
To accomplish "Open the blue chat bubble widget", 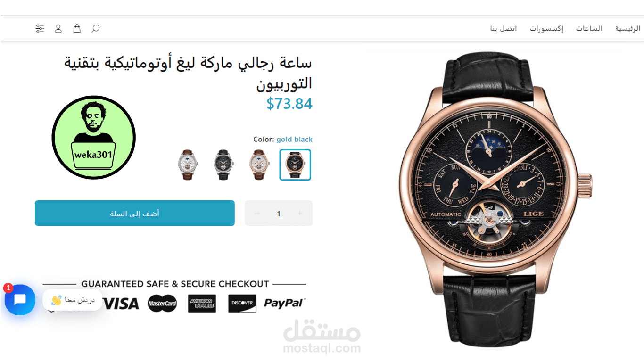I will [x=20, y=300].
